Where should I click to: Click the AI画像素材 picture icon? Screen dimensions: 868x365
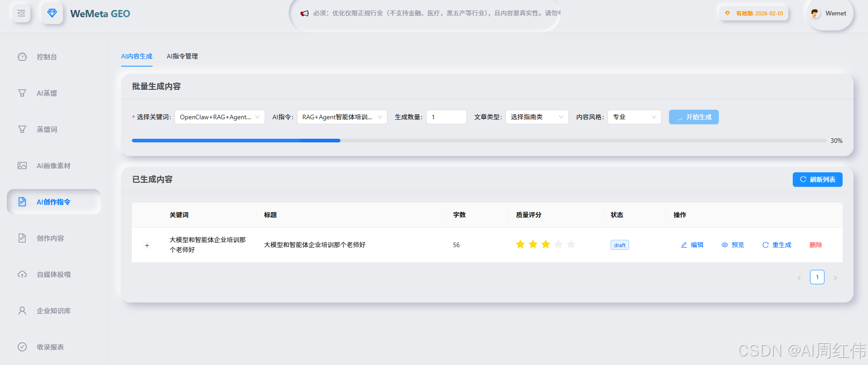pyautogui.click(x=22, y=165)
